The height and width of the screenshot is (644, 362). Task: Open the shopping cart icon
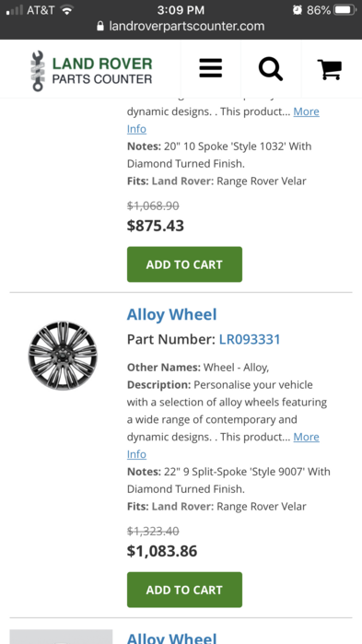[x=330, y=69]
